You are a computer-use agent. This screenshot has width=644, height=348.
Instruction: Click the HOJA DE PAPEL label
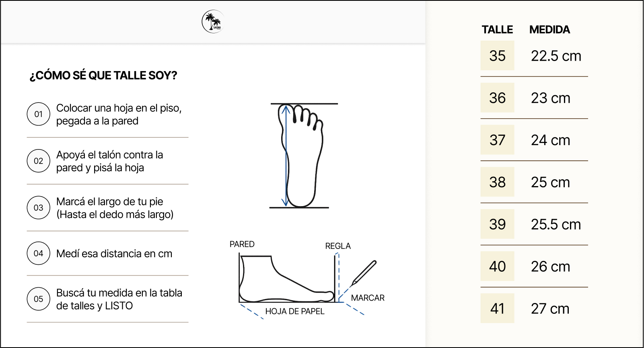click(294, 311)
